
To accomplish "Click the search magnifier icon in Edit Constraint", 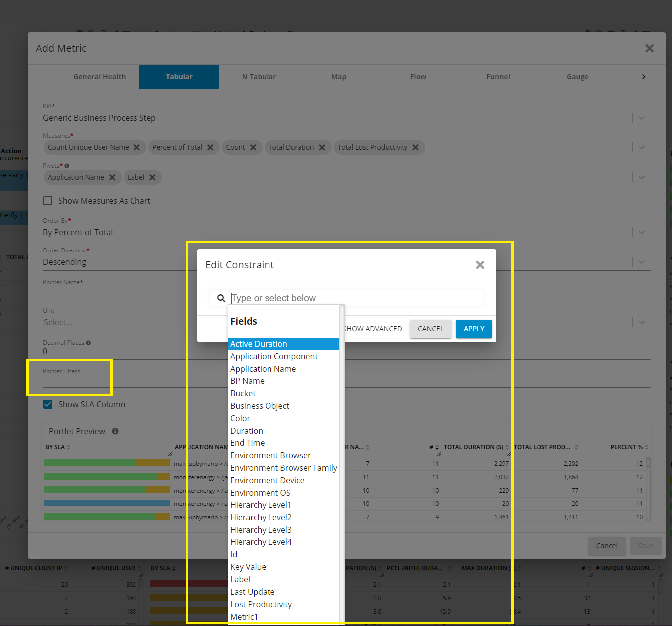I will pyautogui.click(x=221, y=298).
